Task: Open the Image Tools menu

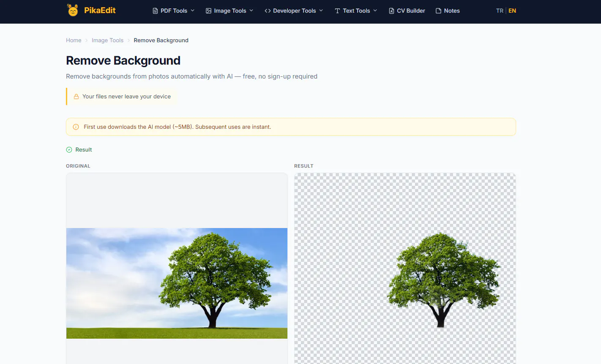Action: point(229,11)
